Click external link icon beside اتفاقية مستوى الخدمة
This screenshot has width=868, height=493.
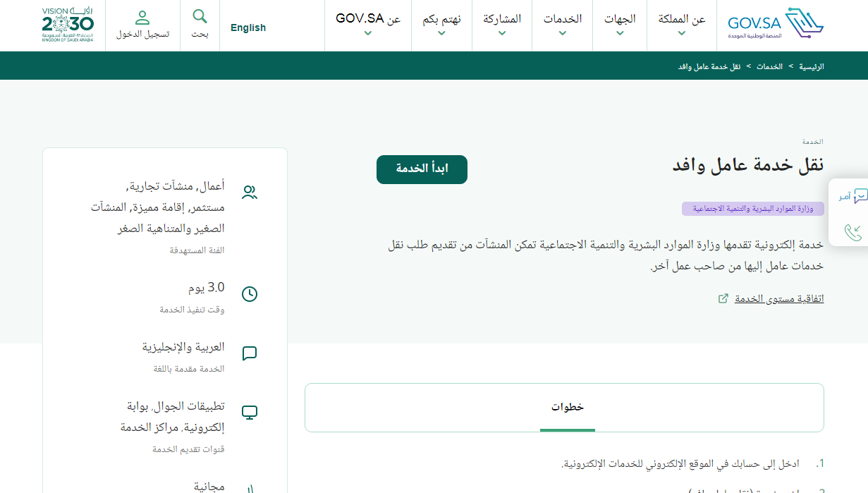723,298
